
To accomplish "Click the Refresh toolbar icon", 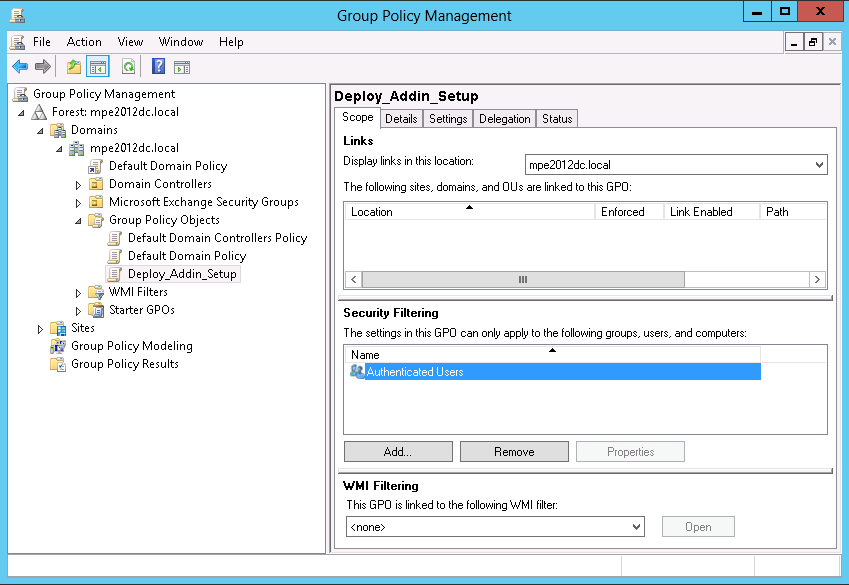I will 128,67.
